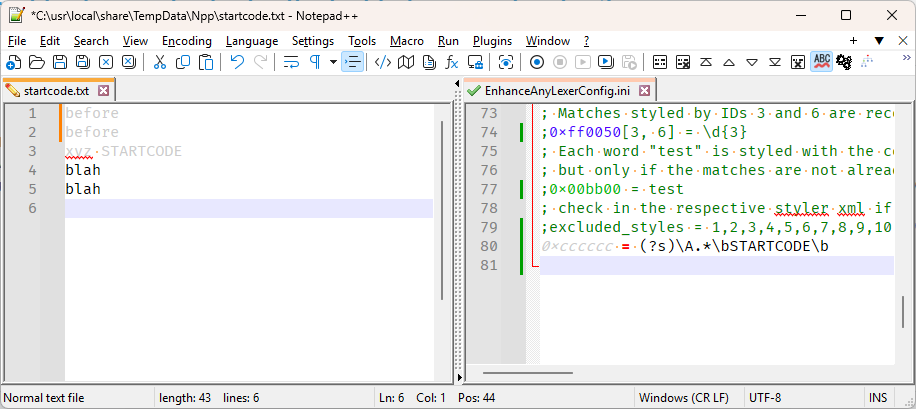The width and height of the screenshot is (916, 409).
Task: Click the Cut scissors icon
Action: pyautogui.click(x=159, y=62)
